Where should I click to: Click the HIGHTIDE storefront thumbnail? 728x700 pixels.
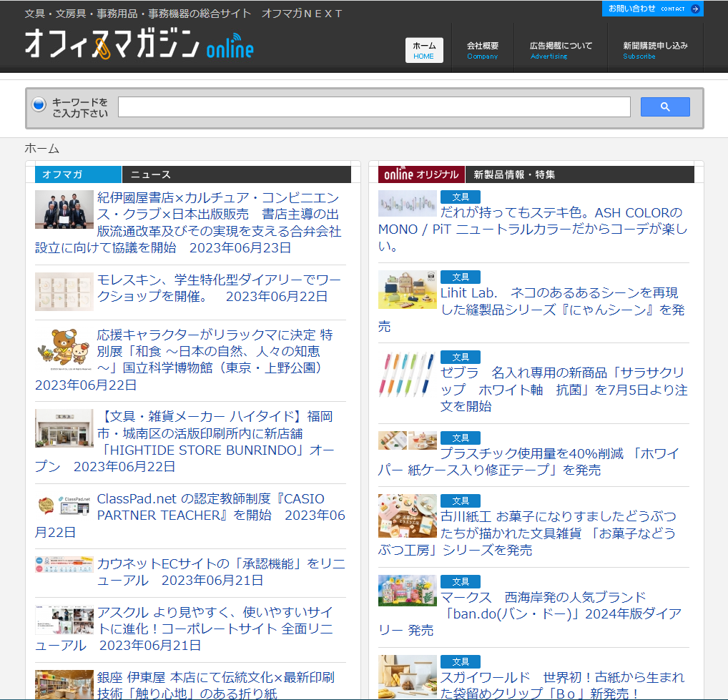coord(64,428)
